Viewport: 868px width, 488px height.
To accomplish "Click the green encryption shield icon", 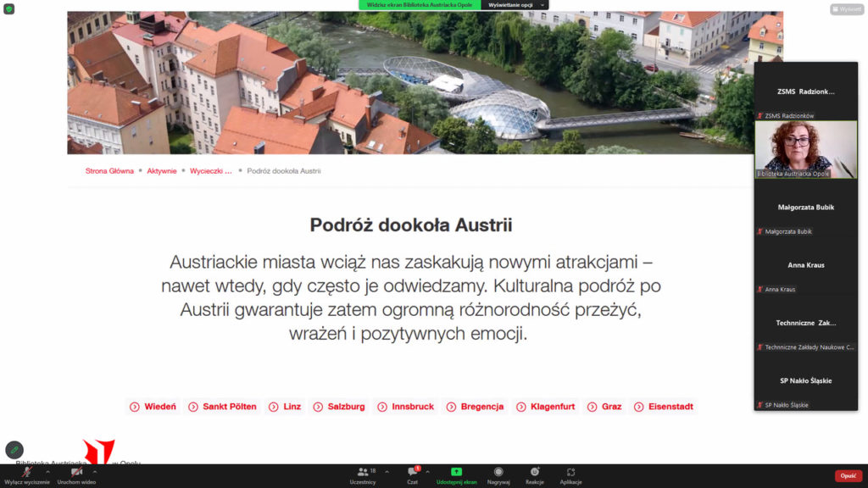I will click(x=8, y=8).
